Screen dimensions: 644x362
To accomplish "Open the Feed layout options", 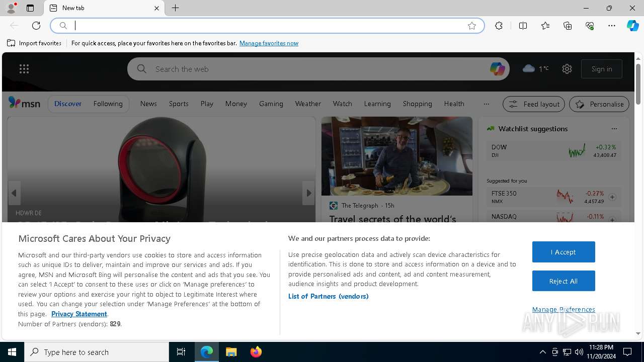I will 534,104.
